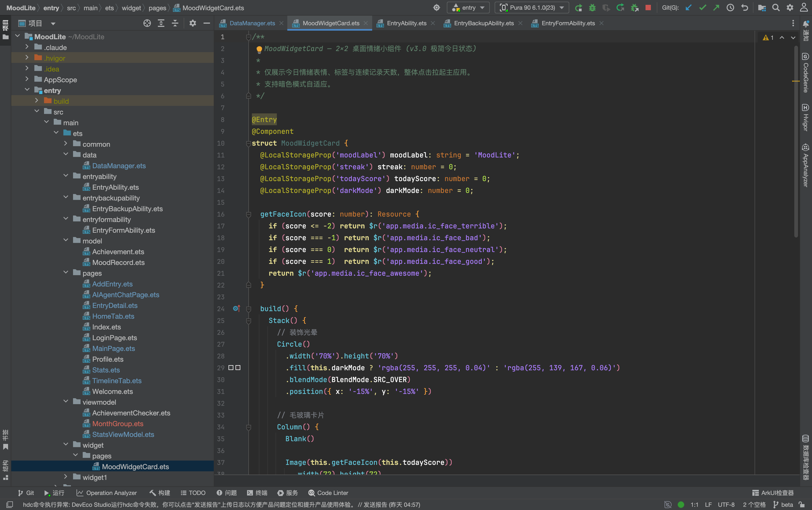Screen dimensions: 812x510
Task: Rollback changes with the undo arrow icon
Action: [x=744, y=8]
